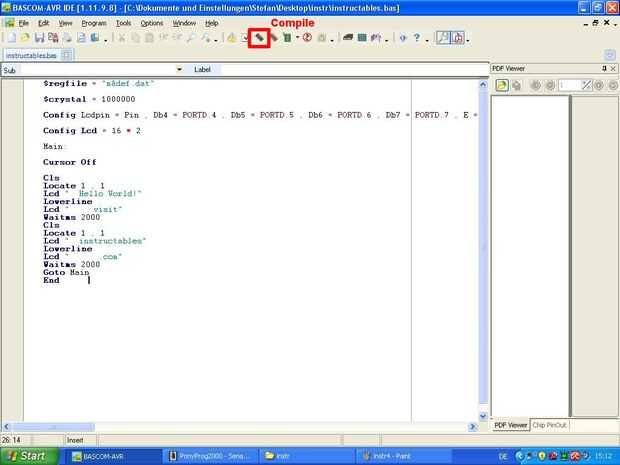The height and width of the screenshot is (465, 620).
Task: Click the Windows Start button
Action: pos(29,456)
